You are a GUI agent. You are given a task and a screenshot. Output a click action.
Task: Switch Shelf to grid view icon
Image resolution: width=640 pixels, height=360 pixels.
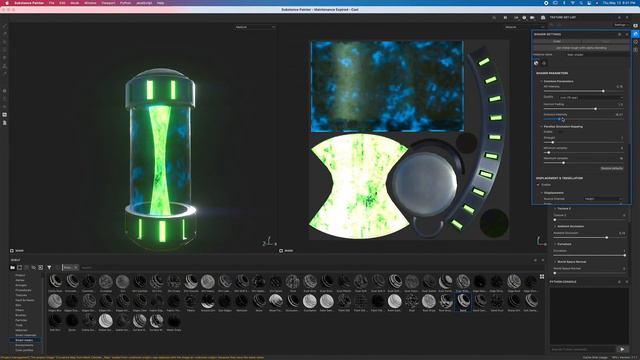(542, 276)
